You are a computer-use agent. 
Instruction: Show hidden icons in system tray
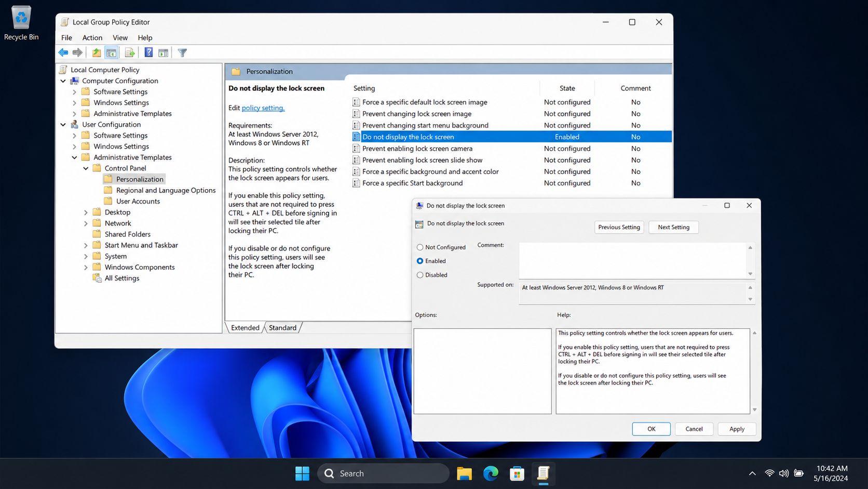(x=752, y=473)
